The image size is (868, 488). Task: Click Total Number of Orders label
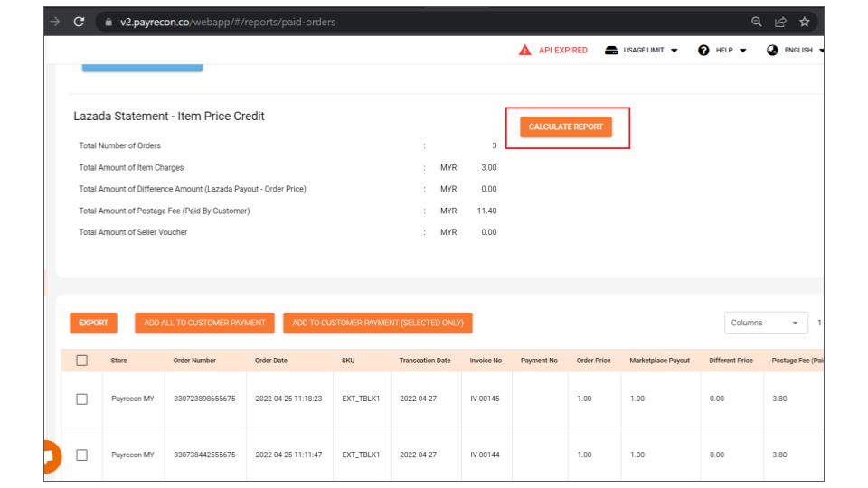click(119, 145)
